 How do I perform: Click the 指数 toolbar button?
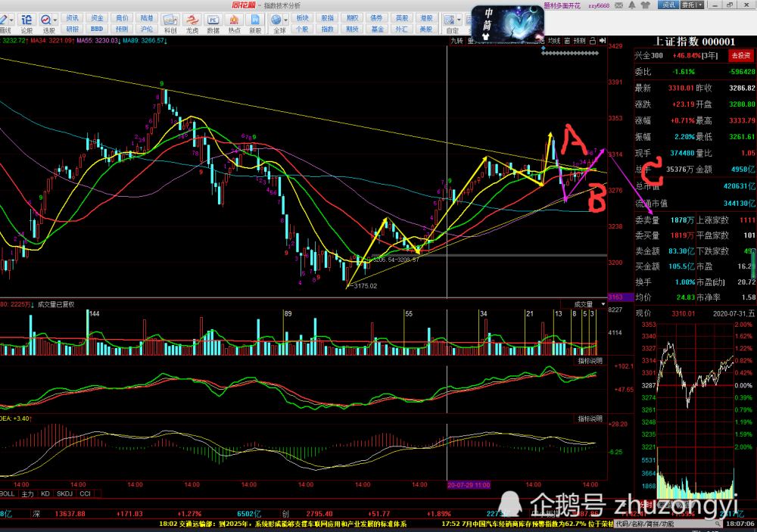327,29
